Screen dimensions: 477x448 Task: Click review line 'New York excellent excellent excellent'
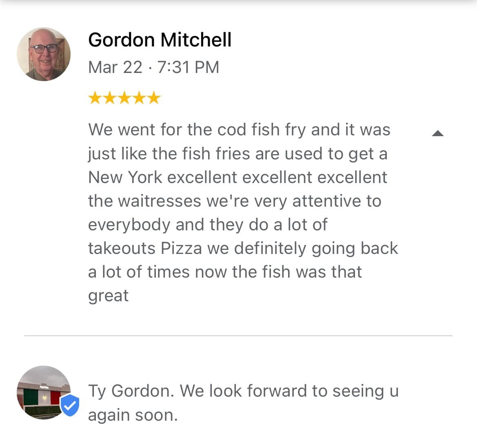pos(237,177)
